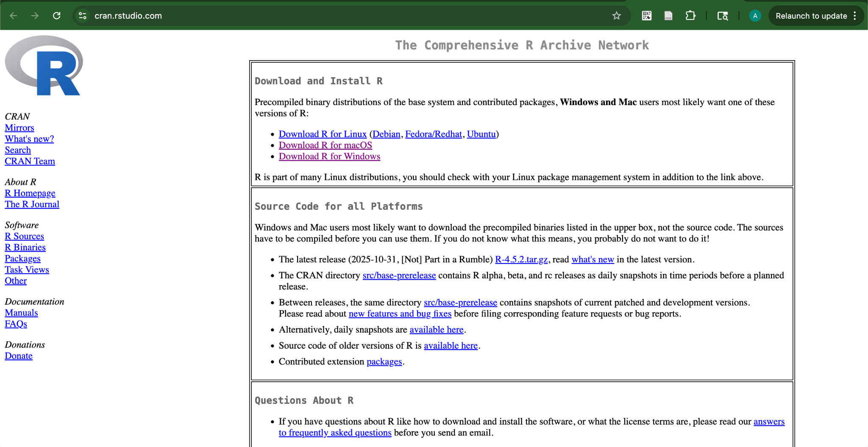Click the browser back arrow

pyautogui.click(x=14, y=16)
